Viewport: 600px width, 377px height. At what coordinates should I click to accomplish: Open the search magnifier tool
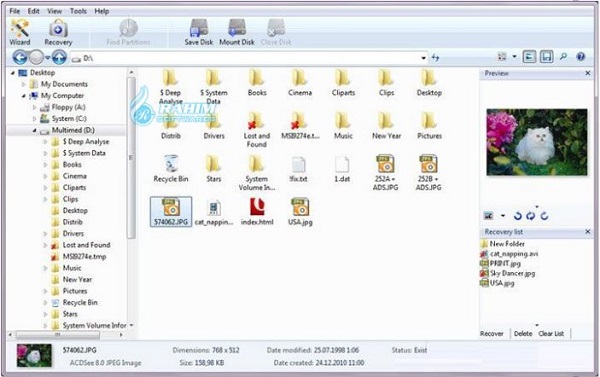(563, 57)
